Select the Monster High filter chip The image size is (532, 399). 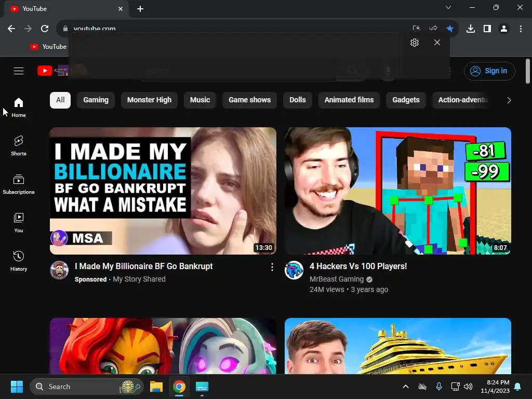(149, 100)
